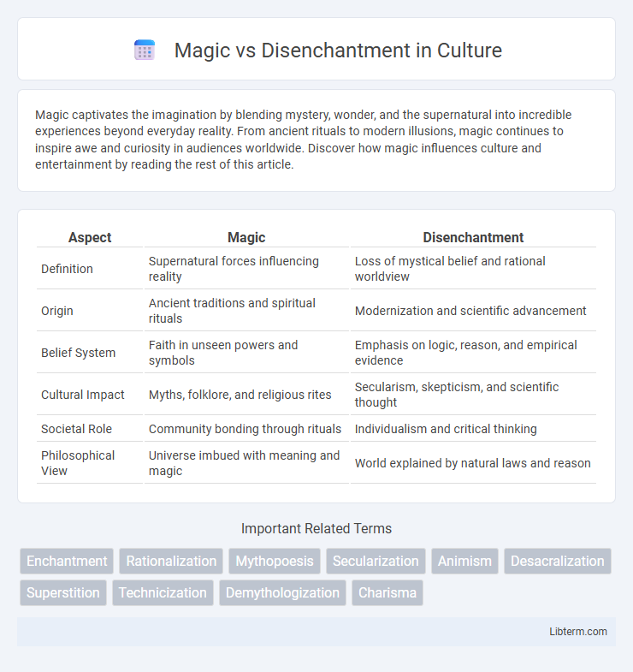Select the Cultural Impact row label
Screen dimensions: 633x672
pyautogui.click(x=83, y=395)
